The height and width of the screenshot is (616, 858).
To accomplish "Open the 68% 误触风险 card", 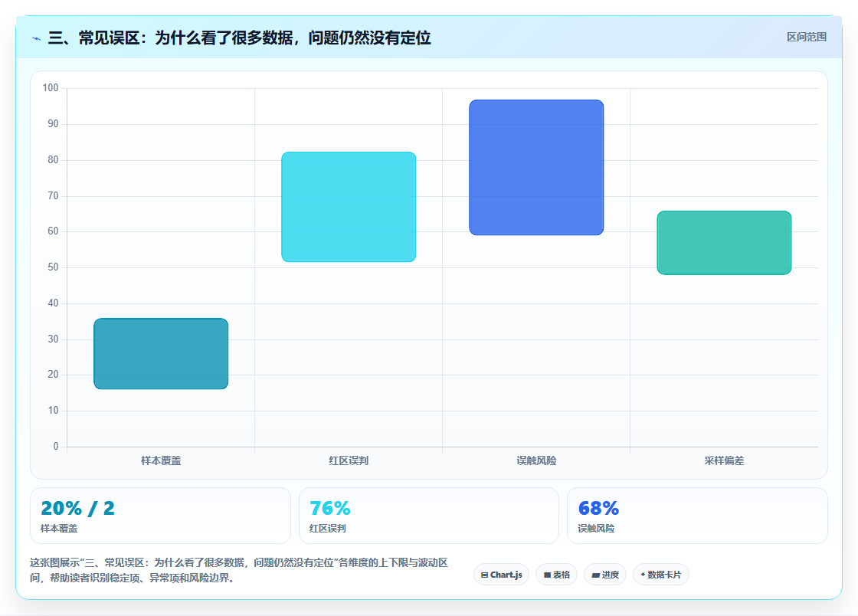I will tap(697, 516).
